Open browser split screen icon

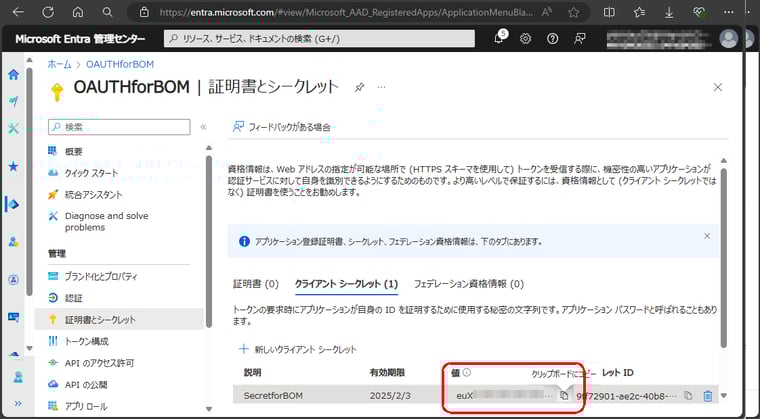click(609, 12)
